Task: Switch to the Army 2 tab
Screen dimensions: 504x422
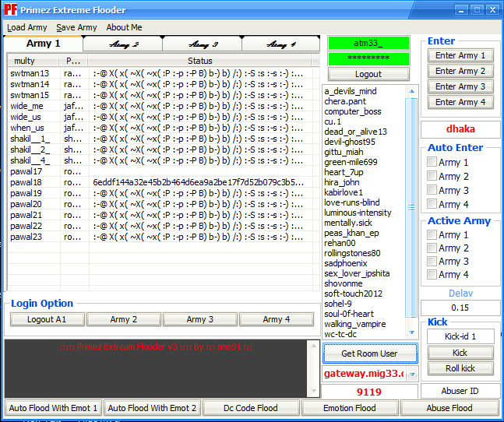Action: pos(123,44)
